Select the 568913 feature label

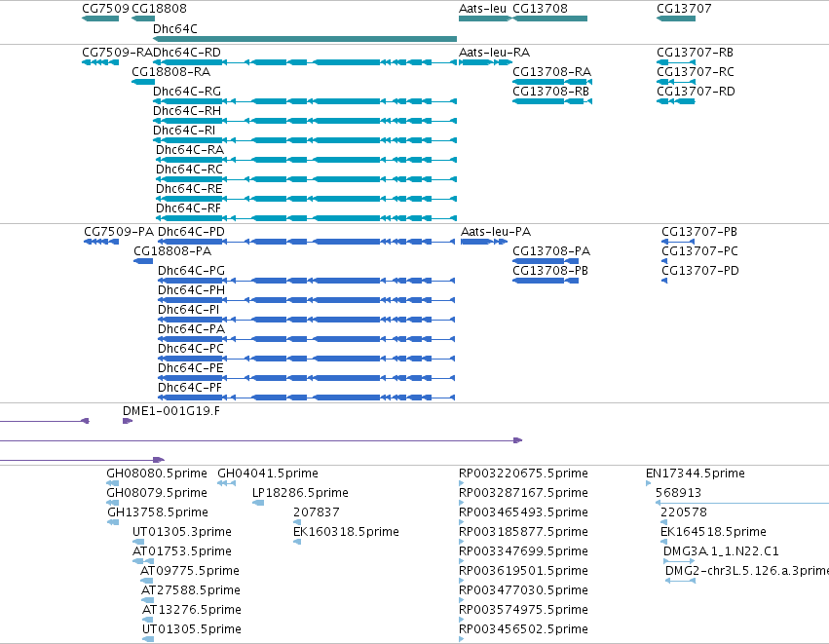pyautogui.click(x=678, y=493)
